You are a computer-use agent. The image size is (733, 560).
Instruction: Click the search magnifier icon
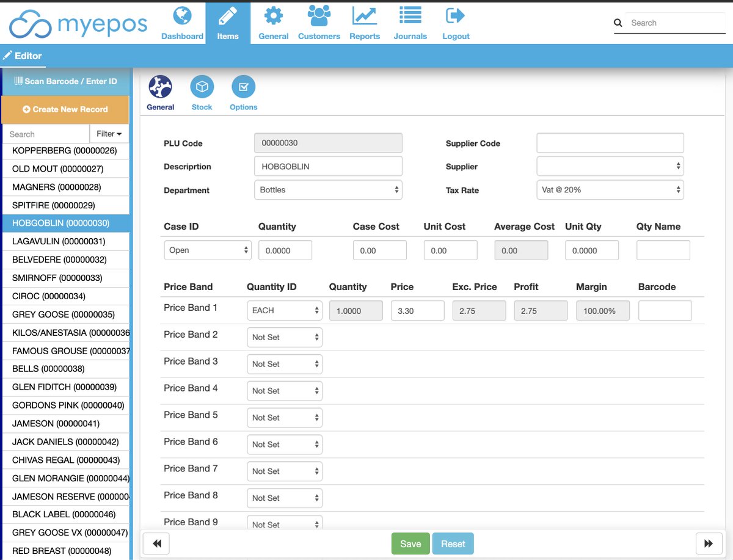pos(618,23)
